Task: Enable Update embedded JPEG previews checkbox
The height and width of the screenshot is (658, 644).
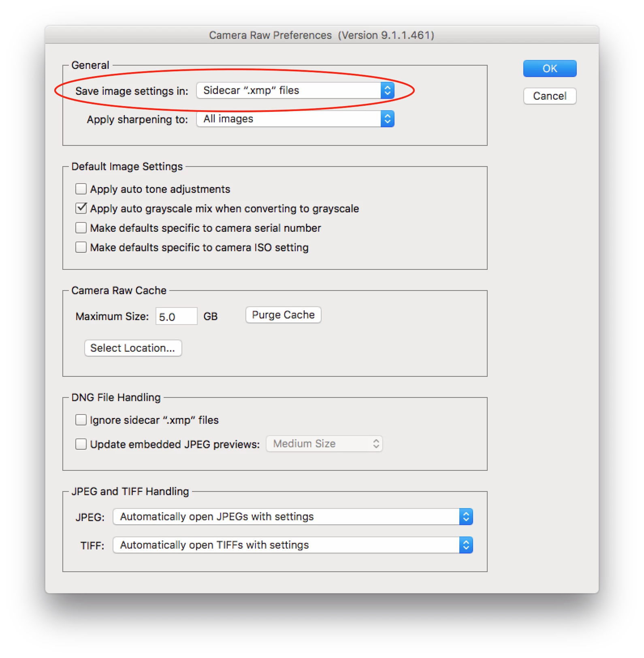Action: click(x=81, y=444)
